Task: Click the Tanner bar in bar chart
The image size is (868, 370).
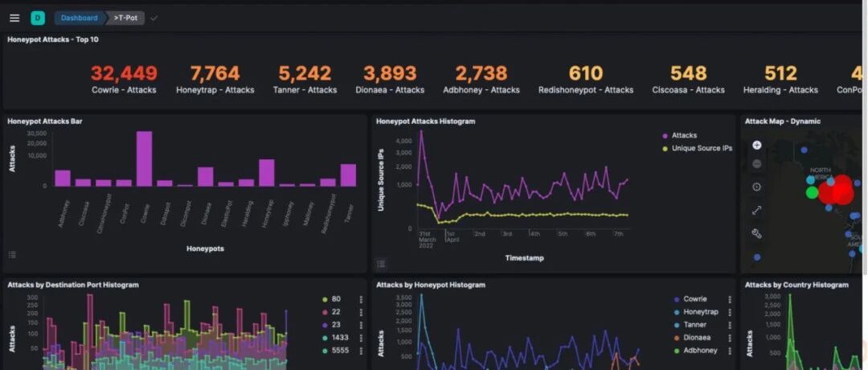Action: coord(348,175)
